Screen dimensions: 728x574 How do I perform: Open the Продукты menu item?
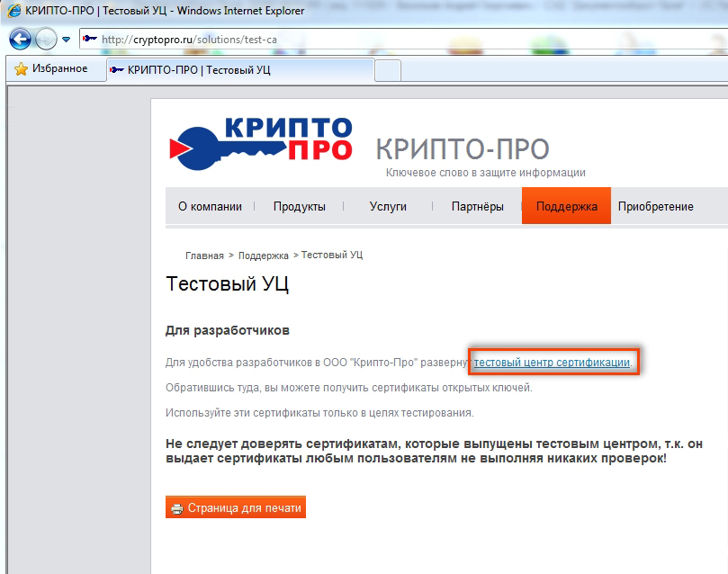tap(300, 207)
